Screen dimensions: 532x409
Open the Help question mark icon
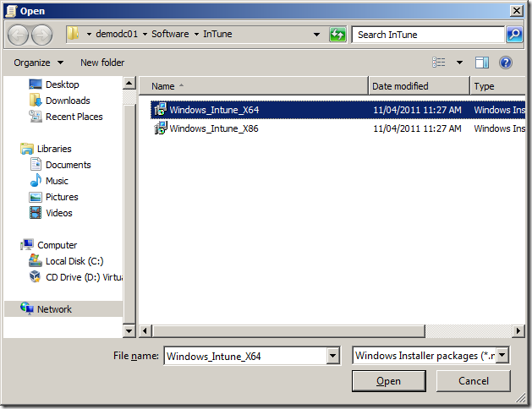pos(506,63)
